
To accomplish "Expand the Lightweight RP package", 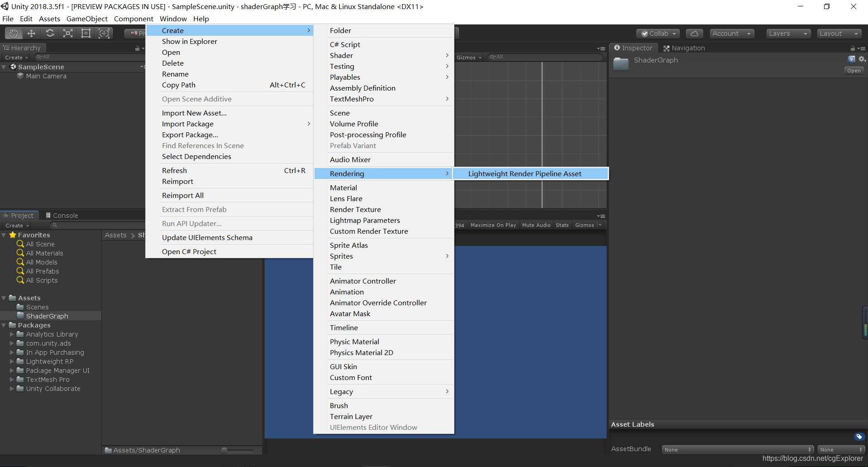I will [12, 361].
